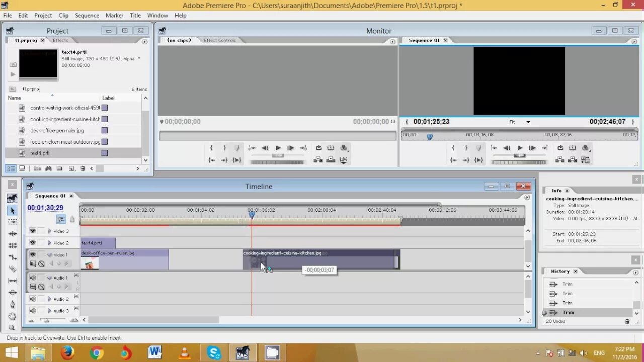Select the Rate Stretch tool
This screenshot has width=644, height=362.
13,257
